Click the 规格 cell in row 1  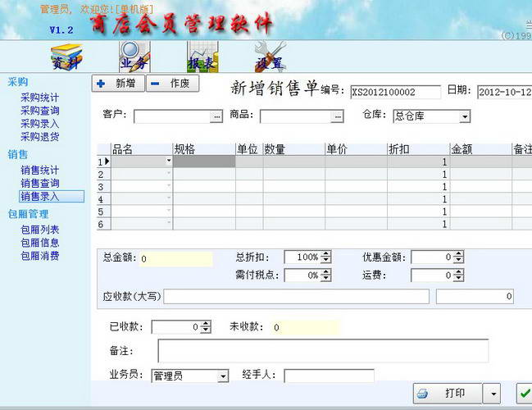click(x=204, y=162)
